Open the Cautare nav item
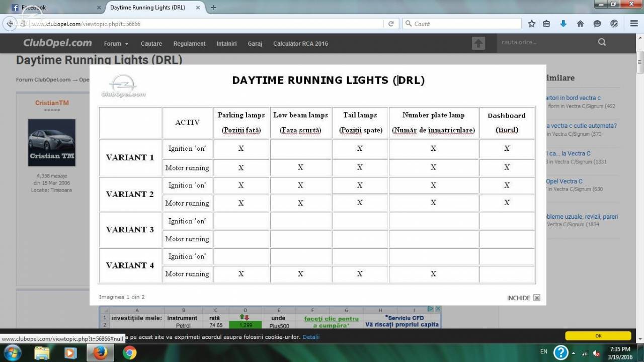644x362 pixels. click(x=151, y=44)
